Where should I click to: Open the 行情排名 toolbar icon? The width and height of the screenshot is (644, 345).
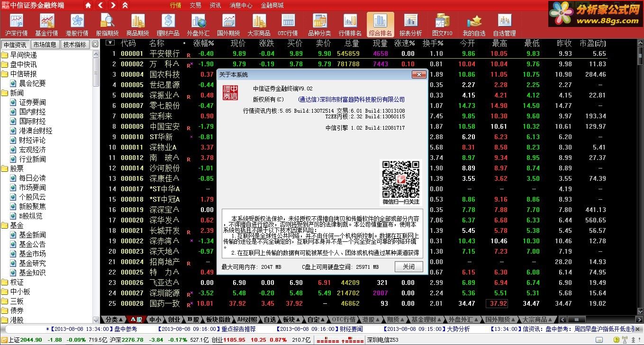tap(350, 25)
